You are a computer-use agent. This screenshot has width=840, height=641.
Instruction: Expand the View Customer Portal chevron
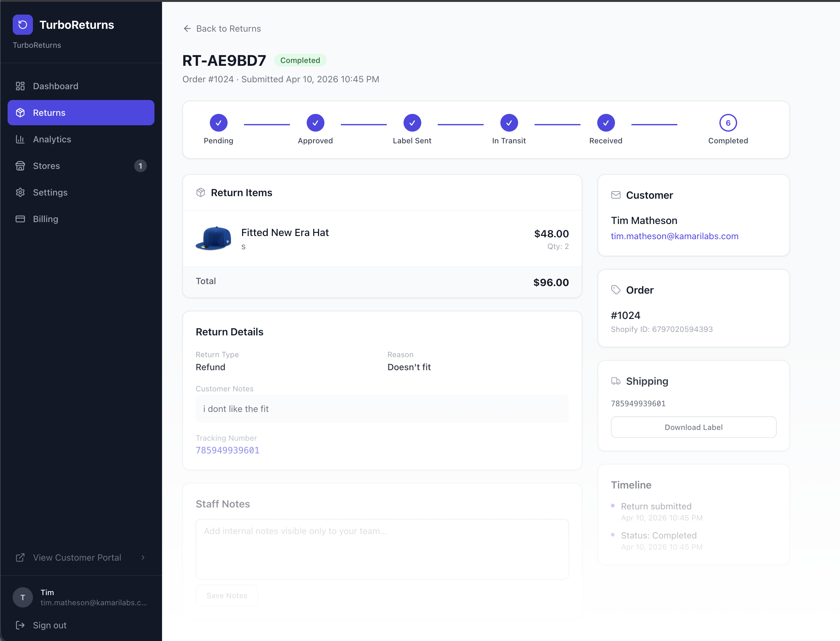click(x=143, y=557)
